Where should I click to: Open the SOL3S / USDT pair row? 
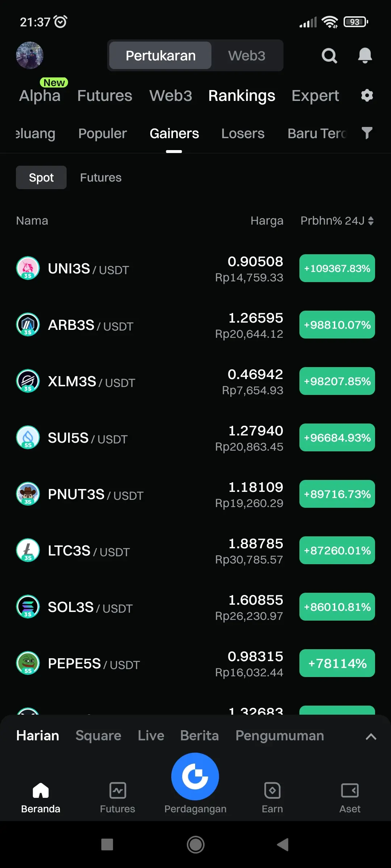point(195,607)
